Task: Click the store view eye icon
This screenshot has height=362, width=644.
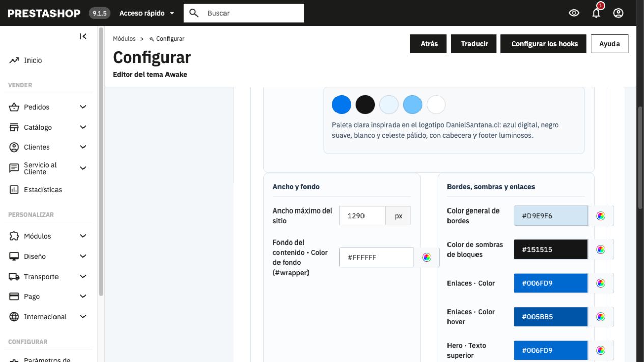Action: point(574,13)
